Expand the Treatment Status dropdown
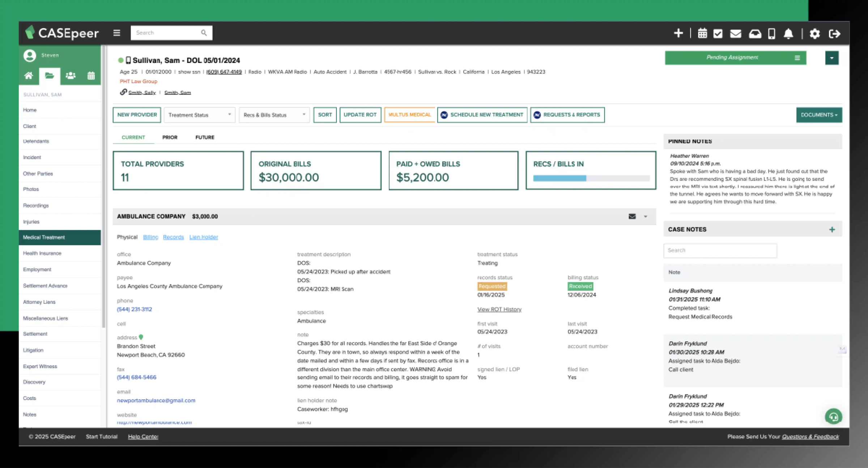The width and height of the screenshot is (868, 468). point(199,115)
